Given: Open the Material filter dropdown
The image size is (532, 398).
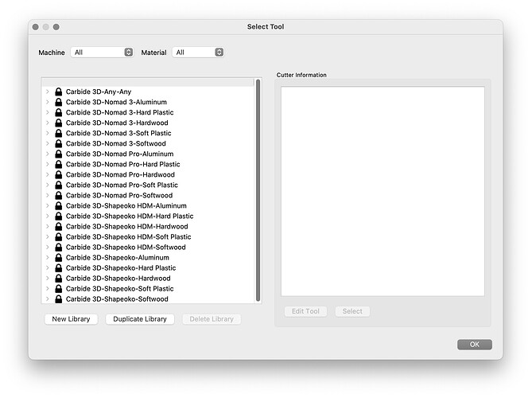Looking at the screenshot, I should tap(198, 53).
